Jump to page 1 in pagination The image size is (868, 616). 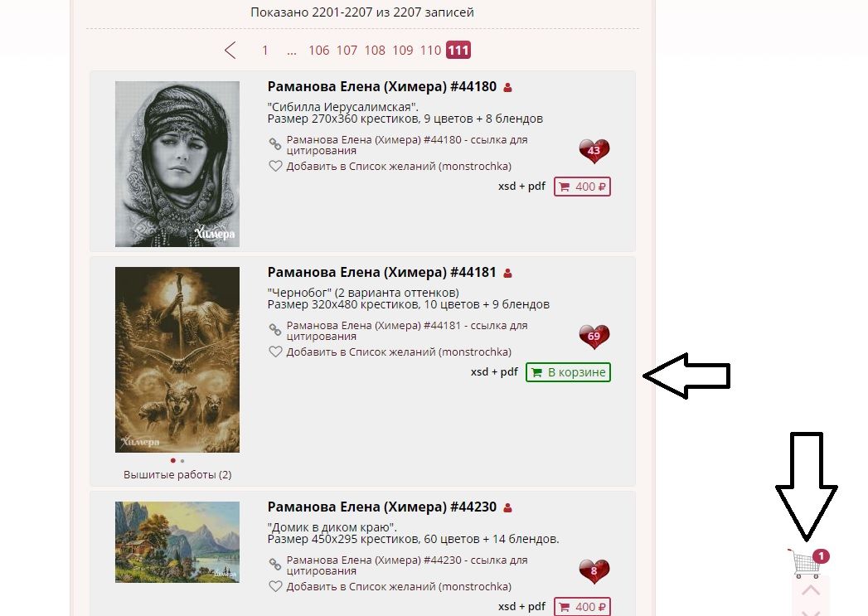coord(264,51)
